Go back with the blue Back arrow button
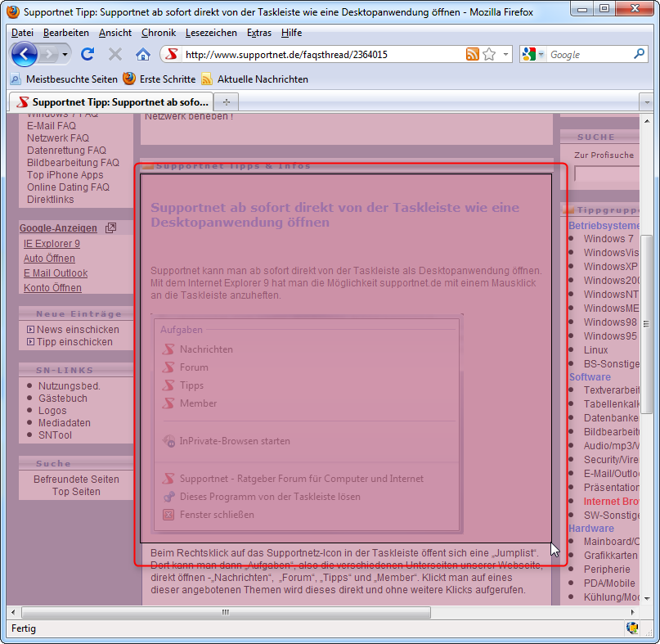The width and height of the screenshot is (660, 644). [24, 54]
